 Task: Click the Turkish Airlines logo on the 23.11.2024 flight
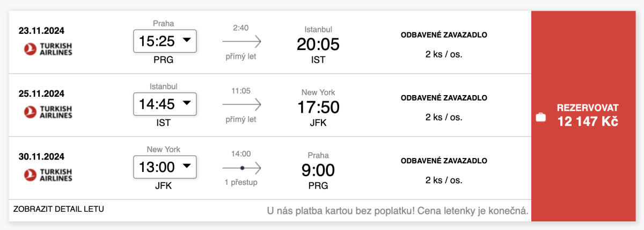[x=48, y=49]
